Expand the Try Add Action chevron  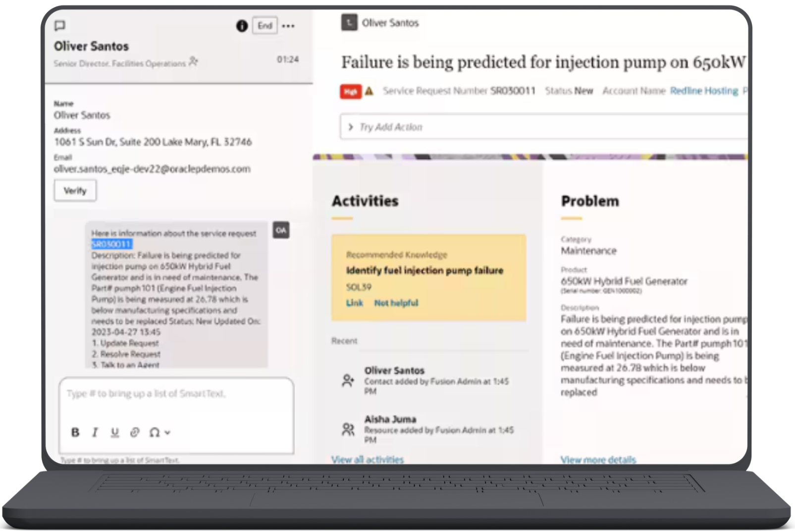[351, 127]
